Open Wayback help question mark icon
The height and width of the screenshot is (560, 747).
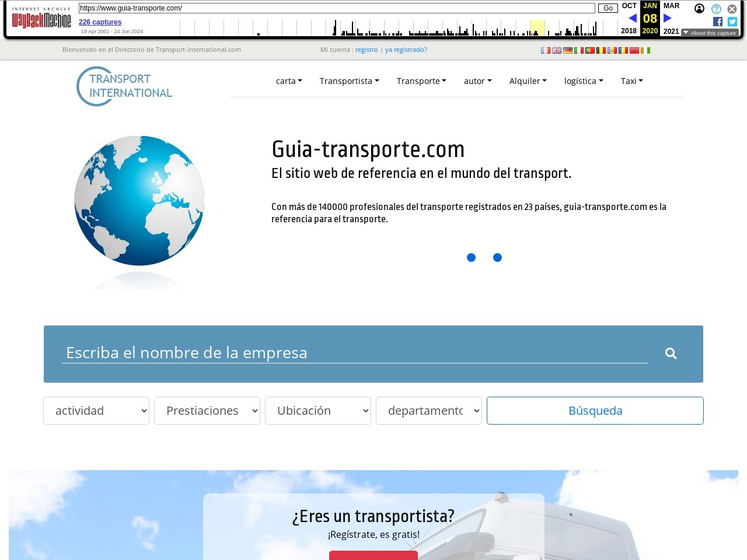point(716,9)
